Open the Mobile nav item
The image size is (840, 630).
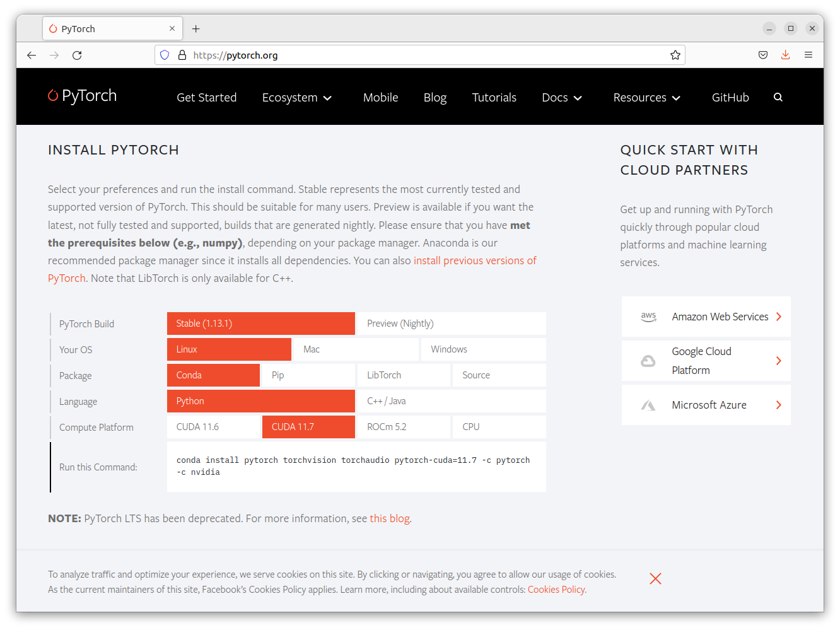tap(381, 98)
